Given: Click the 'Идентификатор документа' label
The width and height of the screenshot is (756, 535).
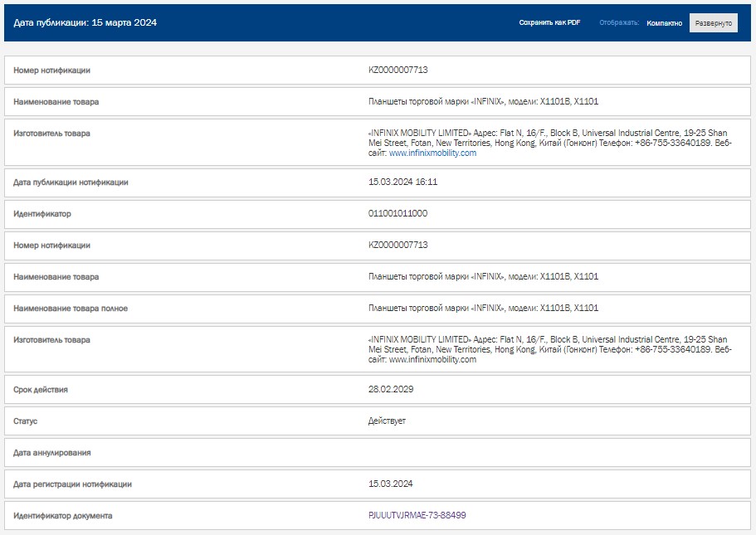Looking at the screenshot, I should [63, 516].
